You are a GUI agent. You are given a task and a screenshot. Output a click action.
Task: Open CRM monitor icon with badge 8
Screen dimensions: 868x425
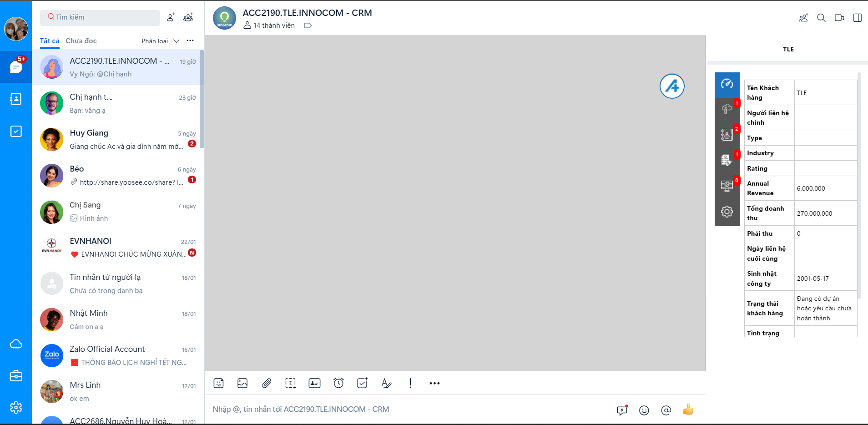click(x=727, y=186)
